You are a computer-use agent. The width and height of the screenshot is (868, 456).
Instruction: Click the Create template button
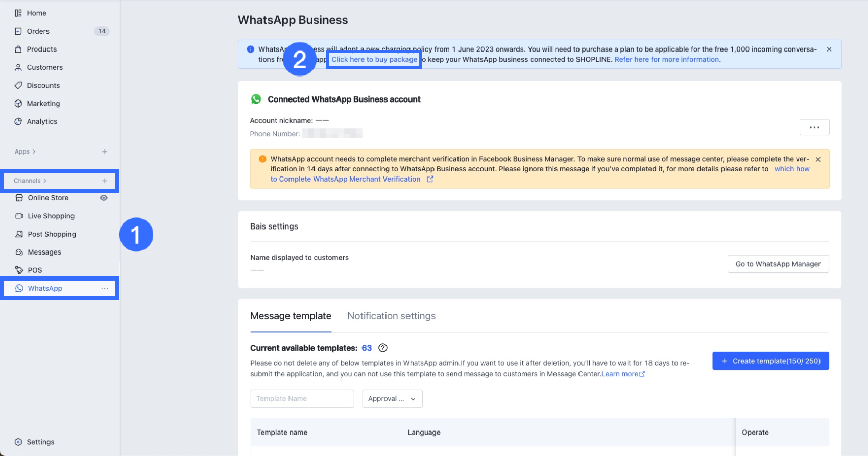click(770, 361)
